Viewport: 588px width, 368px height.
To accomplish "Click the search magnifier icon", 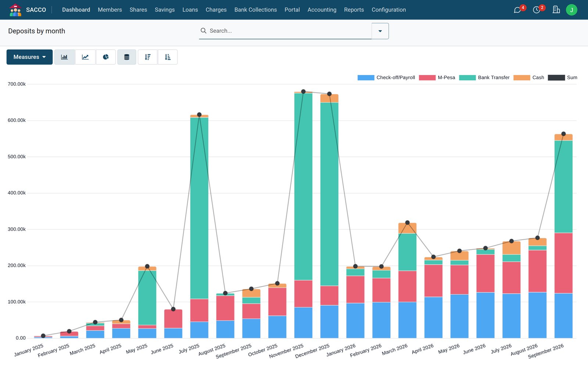I will [x=203, y=31].
